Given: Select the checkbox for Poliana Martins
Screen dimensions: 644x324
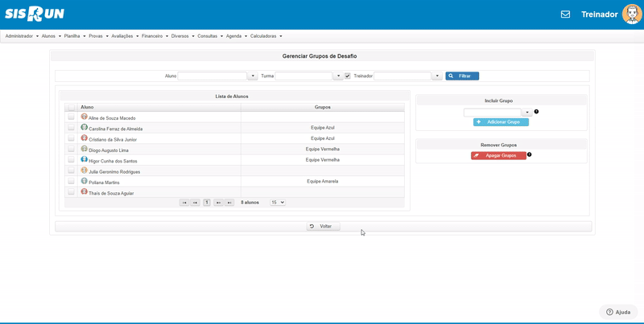Looking at the screenshot, I should pyautogui.click(x=71, y=183).
